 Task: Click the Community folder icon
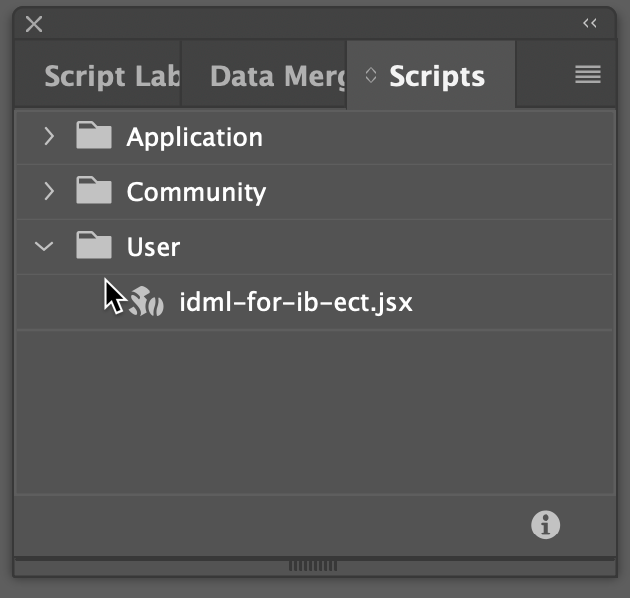[94, 190]
